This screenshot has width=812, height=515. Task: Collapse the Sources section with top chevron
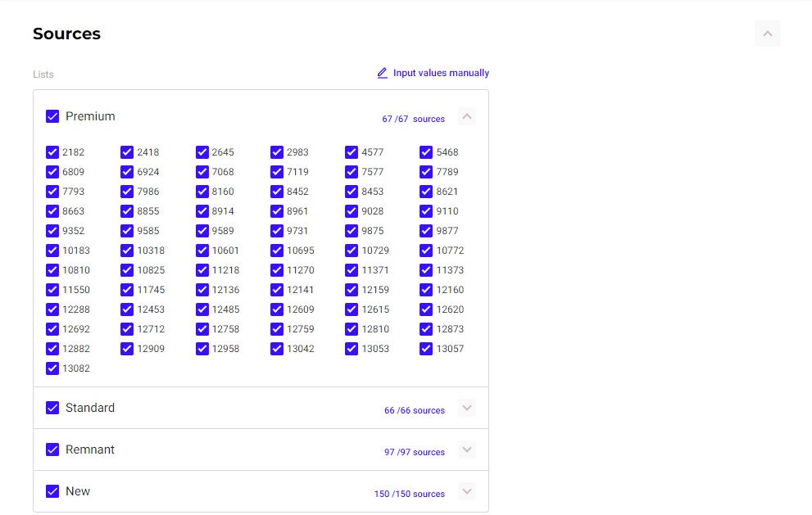tap(768, 34)
